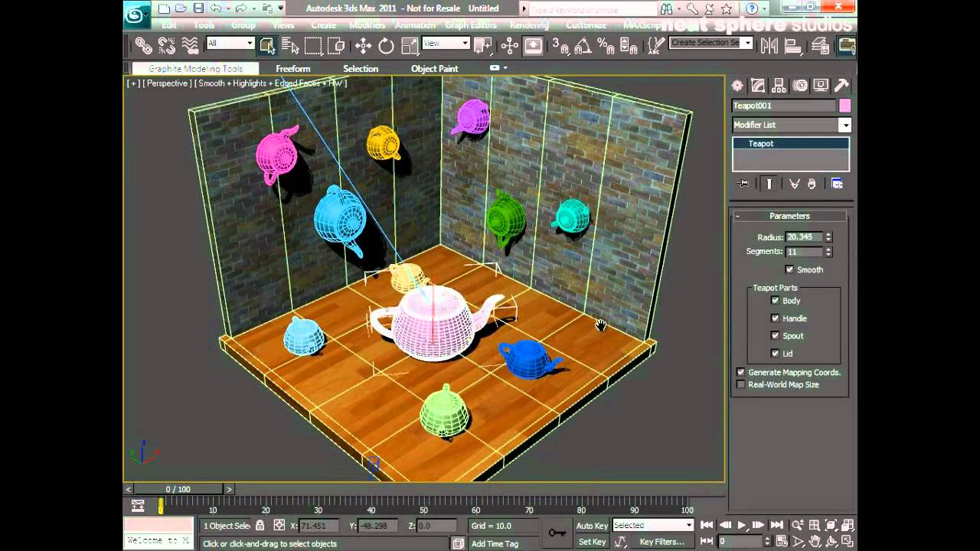Image resolution: width=980 pixels, height=551 pixels.
Task: Open the Select by Name list
Action: click(290, 46)
